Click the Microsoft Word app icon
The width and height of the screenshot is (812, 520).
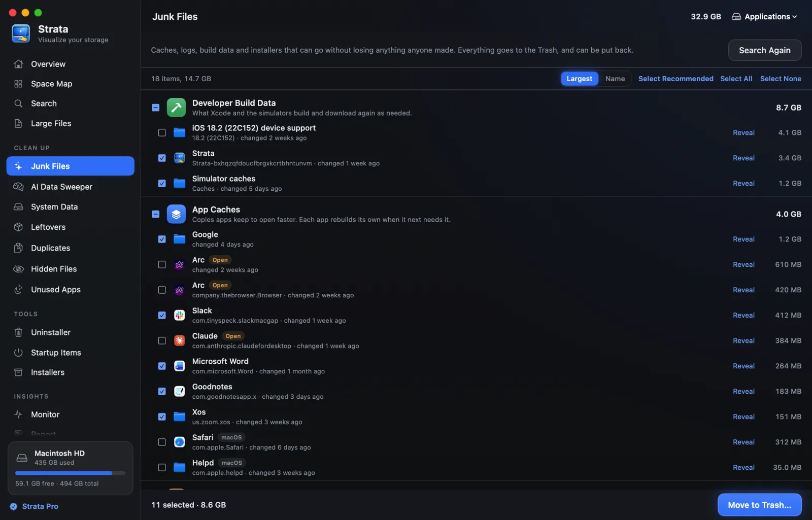tap(180, 366)
